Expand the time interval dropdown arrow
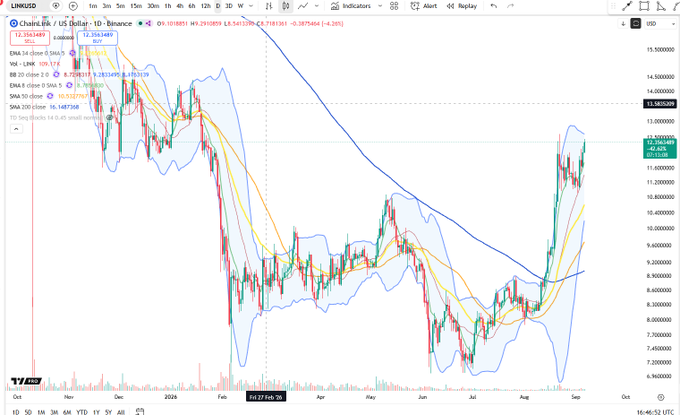The image size is (680, 415). [251, 6]
